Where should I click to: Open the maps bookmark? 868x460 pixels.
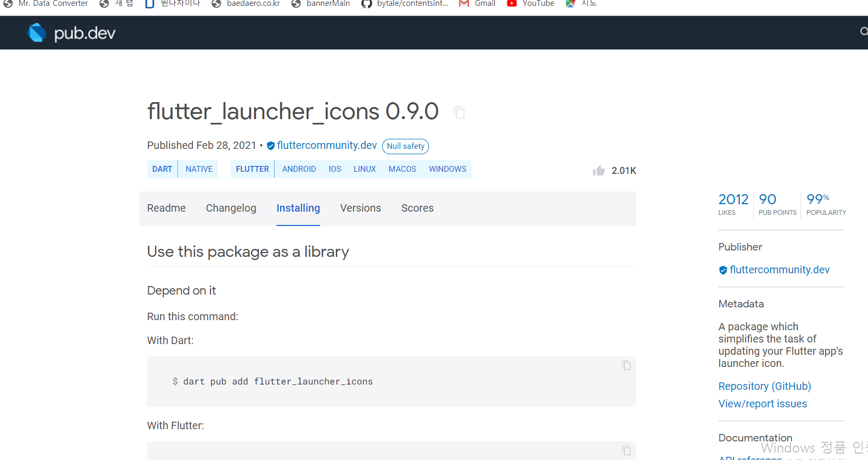[x=581, y=4]
